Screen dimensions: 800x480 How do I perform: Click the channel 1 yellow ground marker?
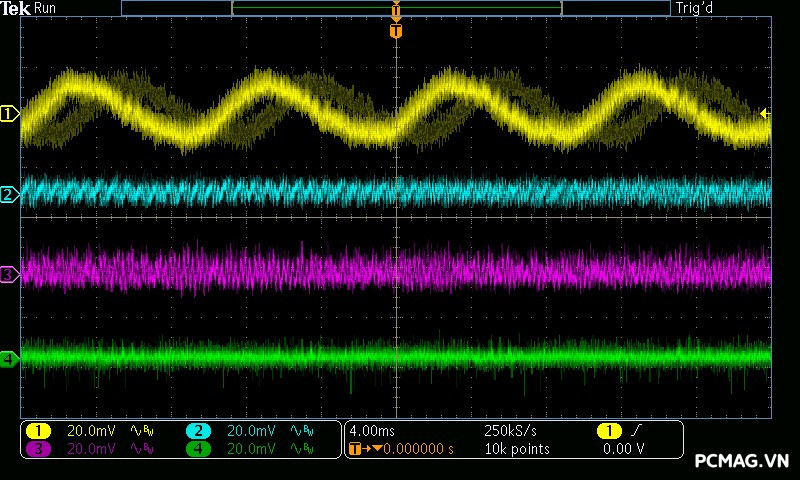9,115
